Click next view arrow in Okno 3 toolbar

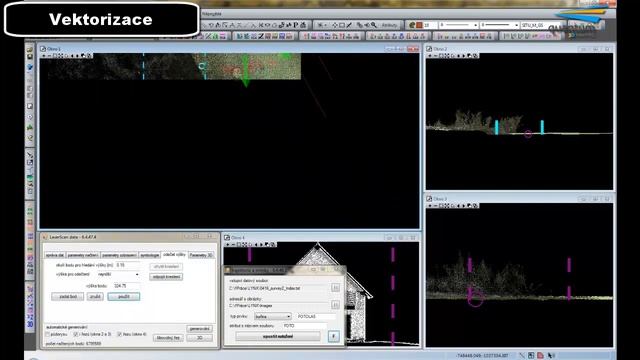[463, 205]
